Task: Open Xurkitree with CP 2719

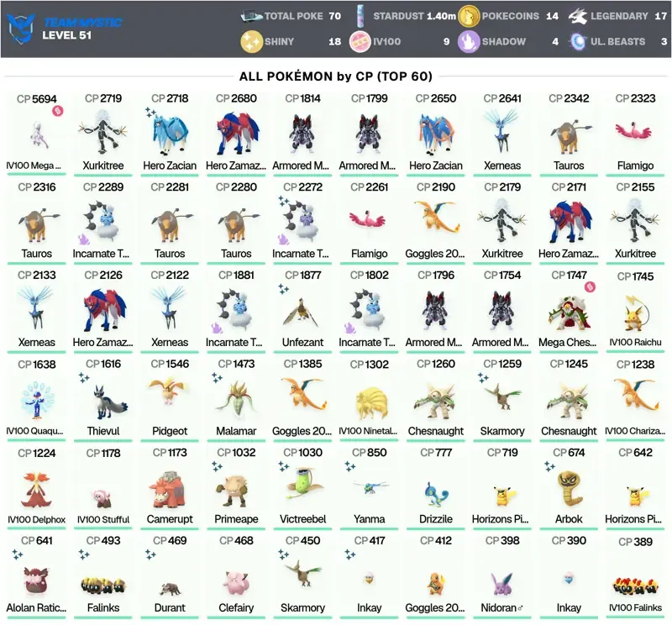Action: click(102, 134)
